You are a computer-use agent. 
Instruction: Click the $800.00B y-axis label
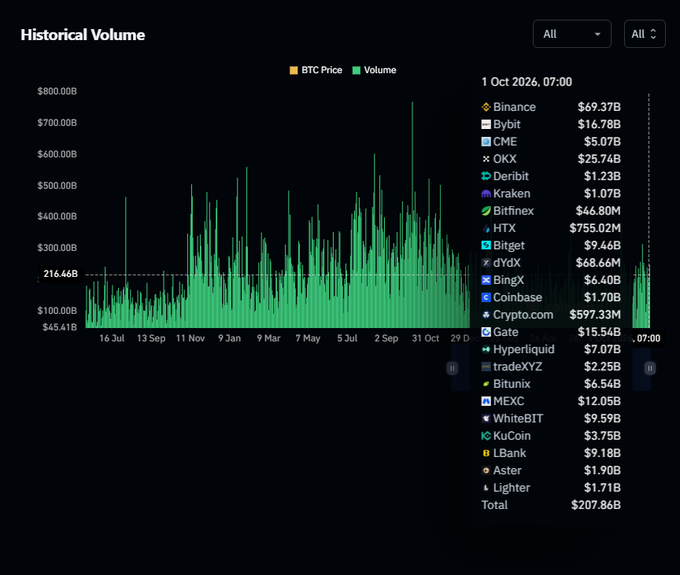[57, 91]
